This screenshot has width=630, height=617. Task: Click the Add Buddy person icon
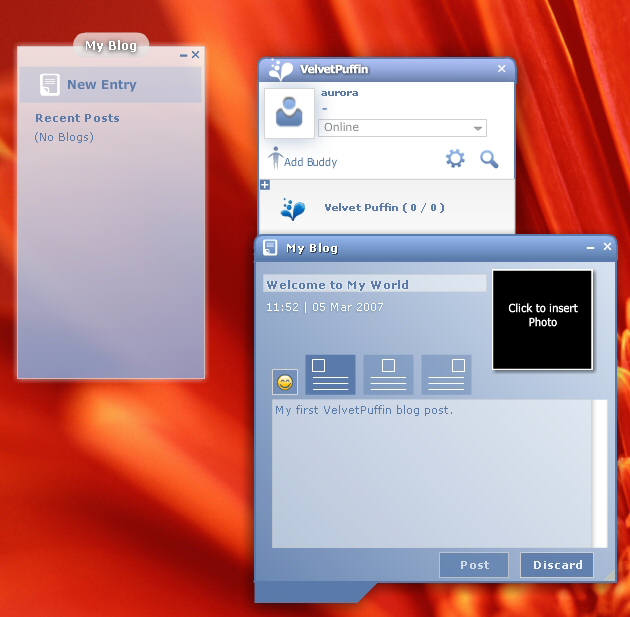click(x=276, y=158)
